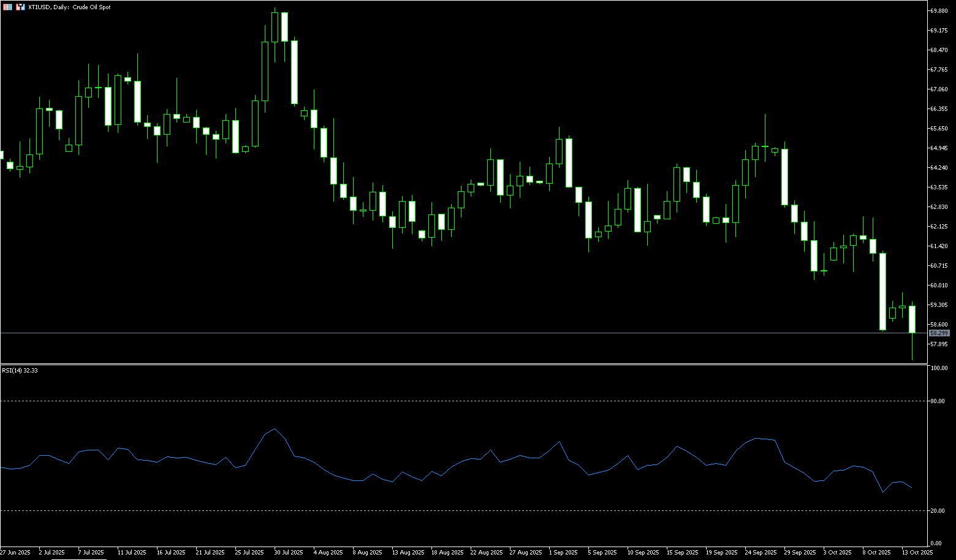
Task: Click the 60.010 price axis label
Action: (939, 285)
